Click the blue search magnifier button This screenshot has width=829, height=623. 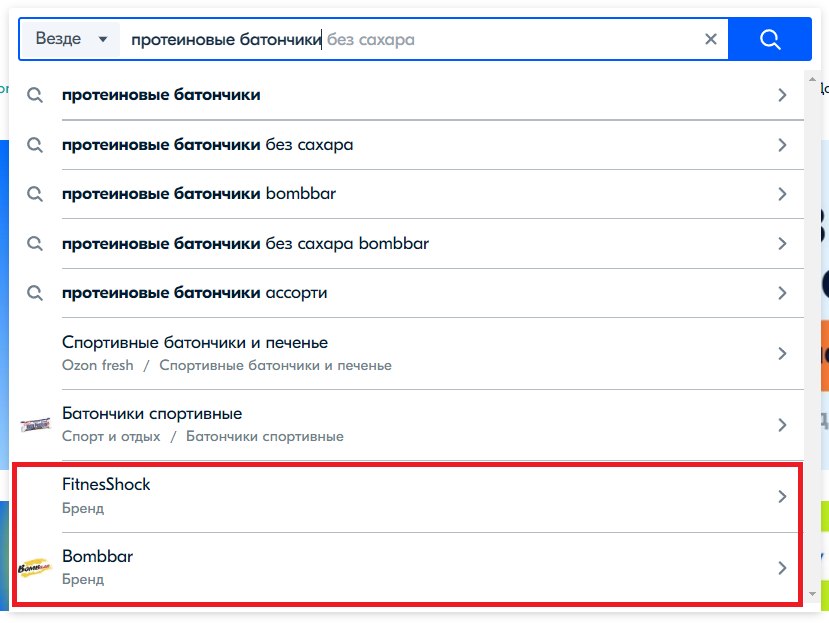(770, 39)
